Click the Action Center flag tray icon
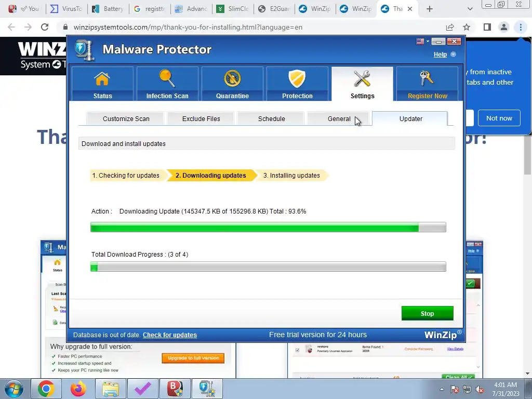The image size is (532, 399). 455,389
